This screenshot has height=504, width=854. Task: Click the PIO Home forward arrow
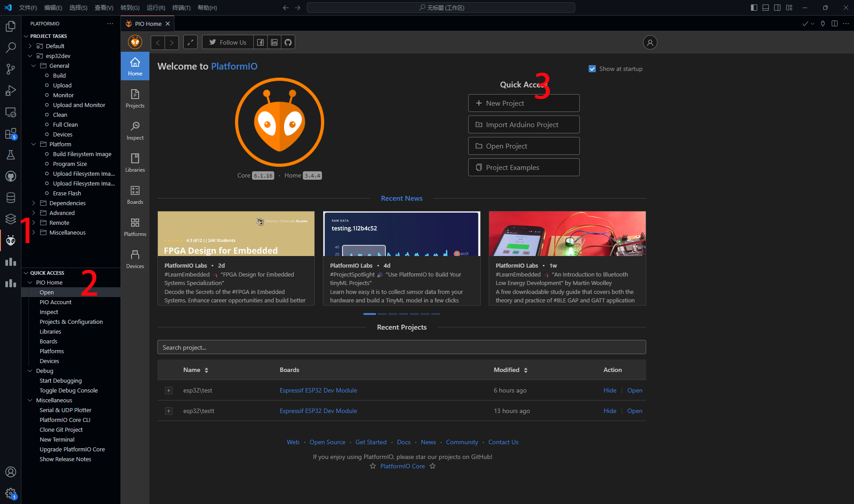tap(172, 42)
